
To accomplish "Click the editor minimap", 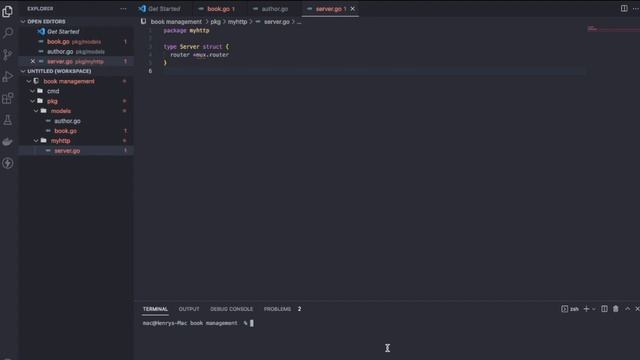I will click(612, 29).
